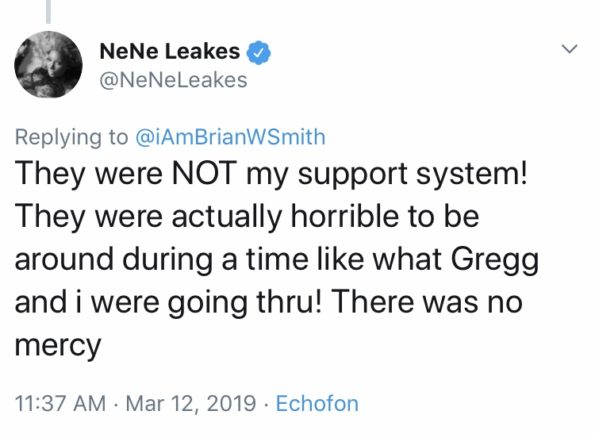This screenshot has width=595, height=434.
Task: Click the word 'Gregg' in the tweet
Action: 495,261
